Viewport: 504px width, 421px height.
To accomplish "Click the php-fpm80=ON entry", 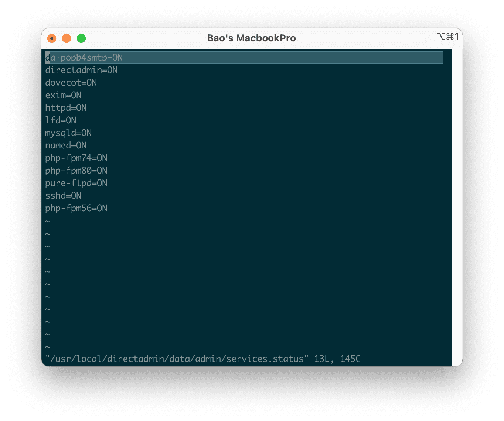I will [76, 171].
